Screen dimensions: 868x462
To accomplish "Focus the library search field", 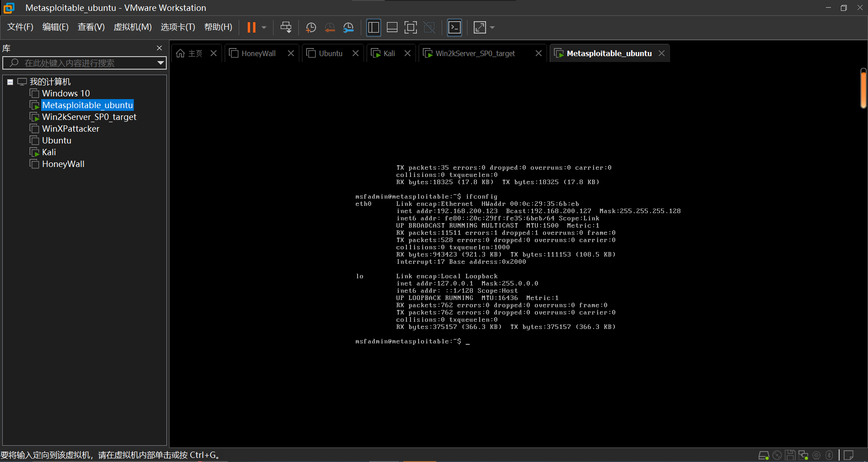I will (85, 63).
